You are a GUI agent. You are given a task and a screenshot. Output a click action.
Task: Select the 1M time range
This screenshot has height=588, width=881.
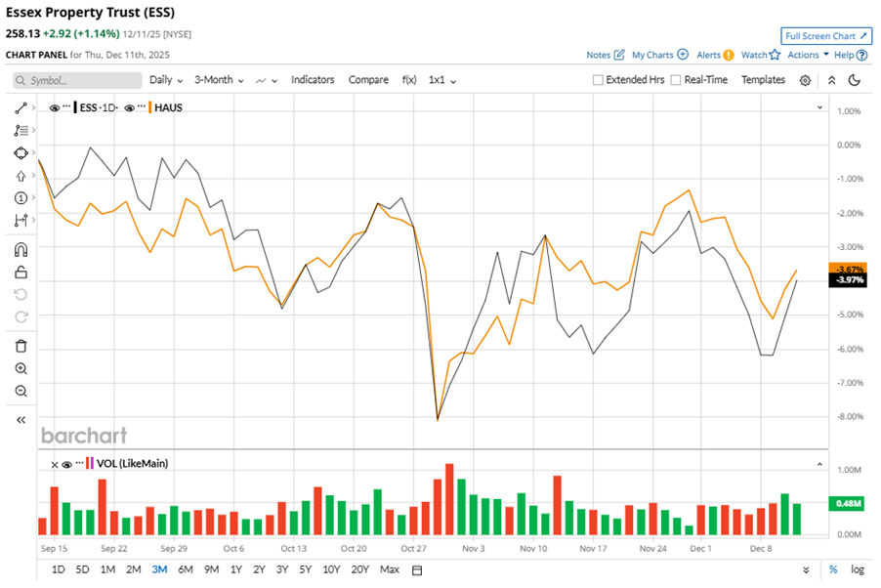point(107,569)
